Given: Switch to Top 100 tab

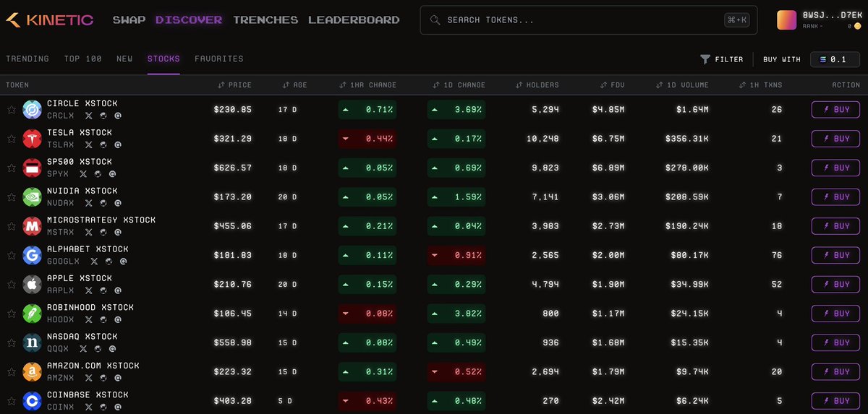Looking at the screenshot, I should coord(82,59).
